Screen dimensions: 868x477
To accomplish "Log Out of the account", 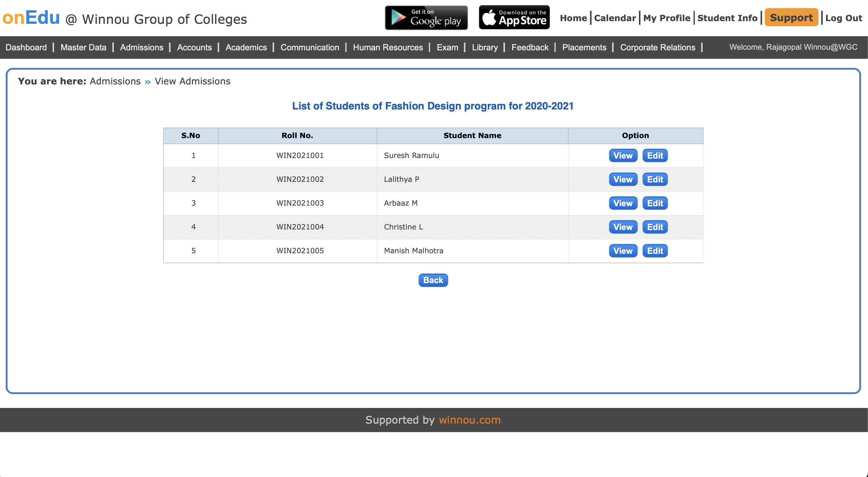I will 843,18.
